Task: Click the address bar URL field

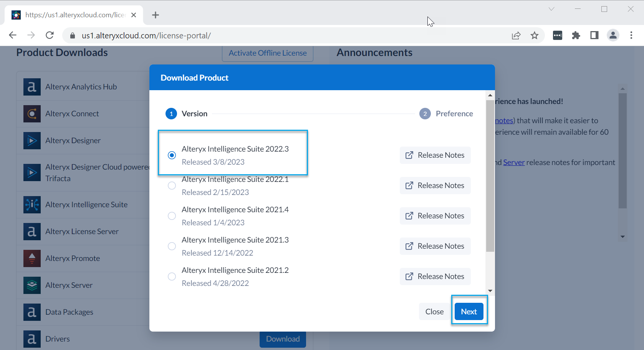Action: (146, 35)
